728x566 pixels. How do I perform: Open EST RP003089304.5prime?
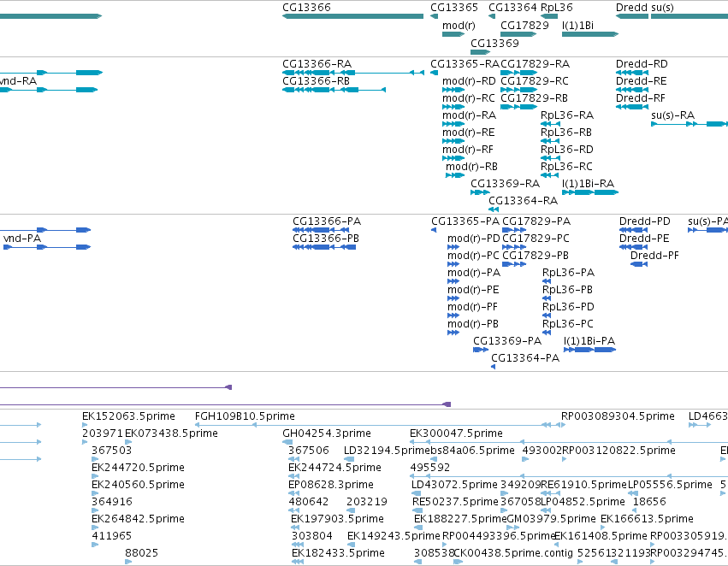618,416
